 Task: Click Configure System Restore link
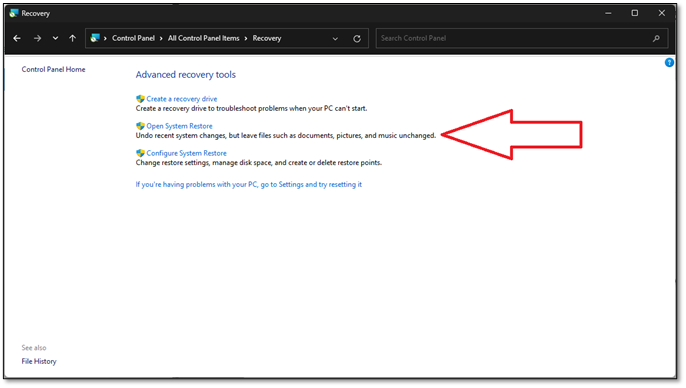click(x=186, y=153)
